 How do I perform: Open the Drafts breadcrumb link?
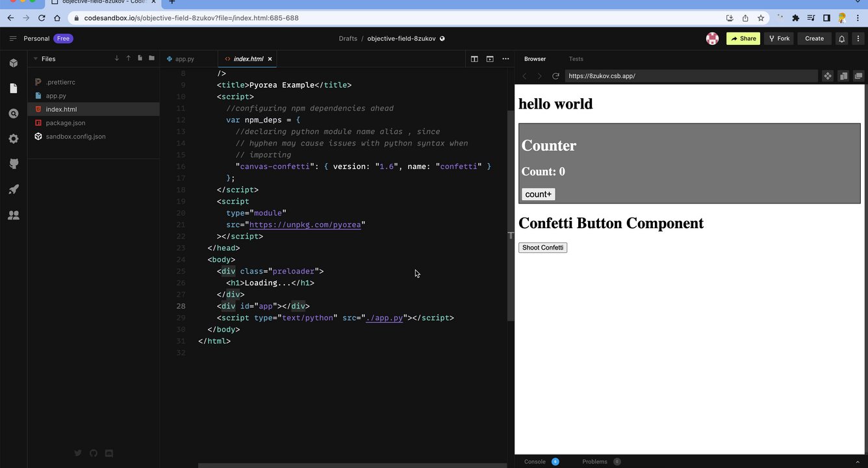point(348,38)
